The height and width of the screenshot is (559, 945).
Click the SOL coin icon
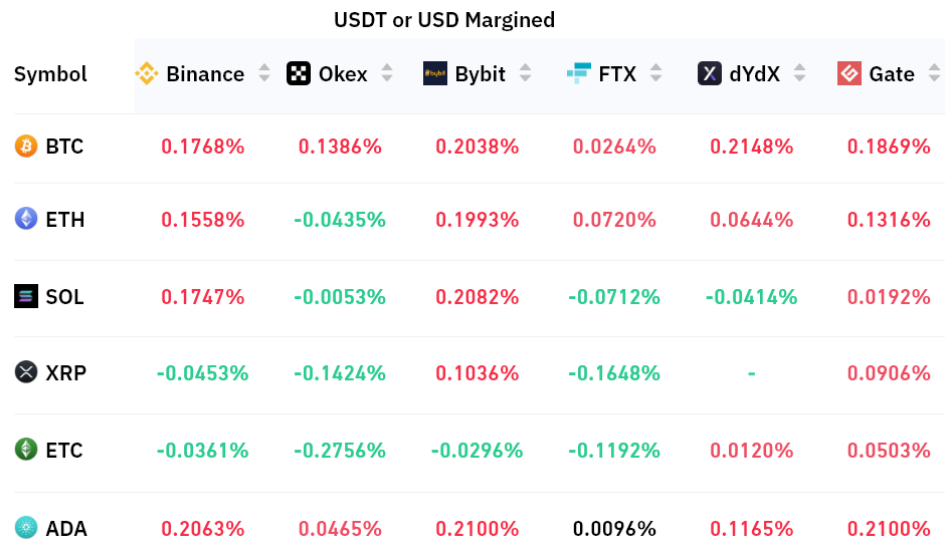pyautogui.click(x=26, y=297)
